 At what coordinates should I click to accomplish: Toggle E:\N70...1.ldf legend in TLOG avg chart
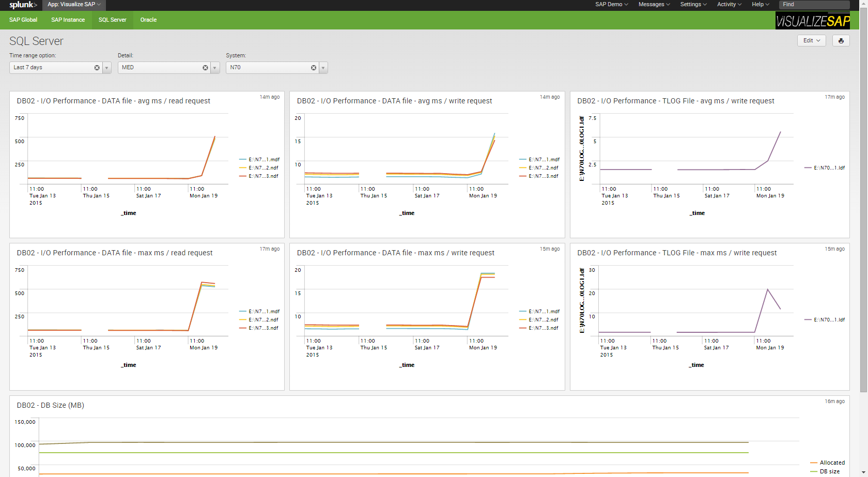click(x=825, y=168)
